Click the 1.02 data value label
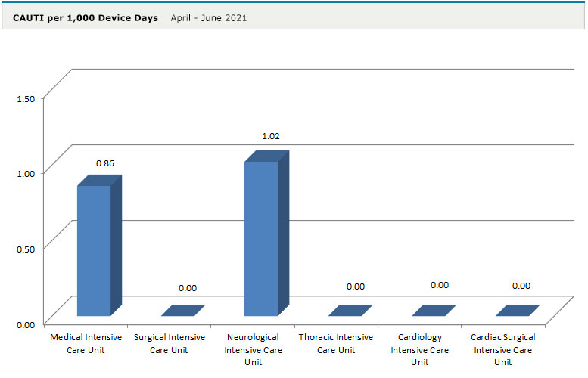Viewport: 588px width, 378px height. (x=271, y=137)
